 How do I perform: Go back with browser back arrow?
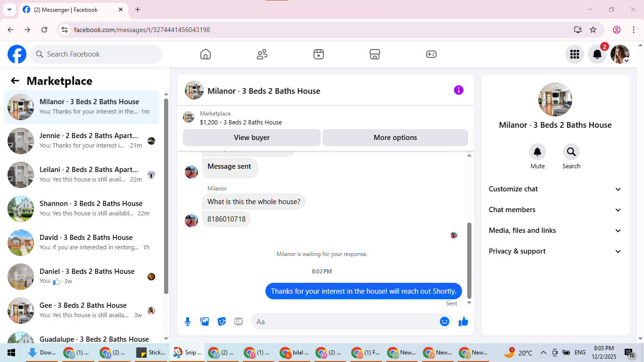click(10, 30)
